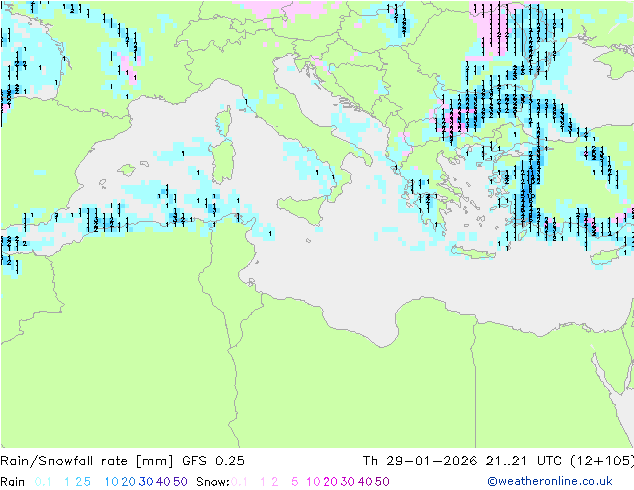Click the island of Sardinia on the map
The image size is (634, 490).
tap(224, 161)
